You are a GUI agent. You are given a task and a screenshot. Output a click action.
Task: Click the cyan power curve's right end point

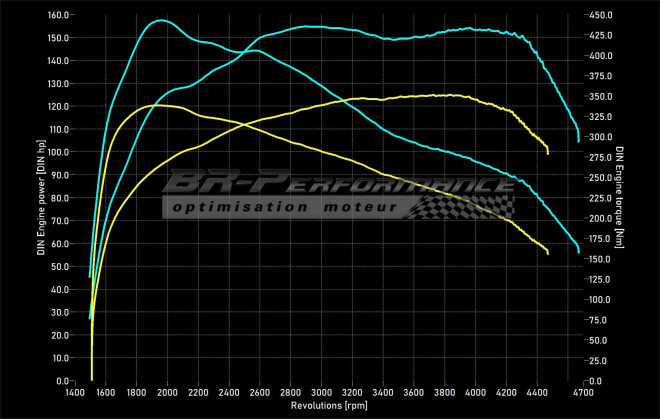pyautogui.click(x=578, y=139)
